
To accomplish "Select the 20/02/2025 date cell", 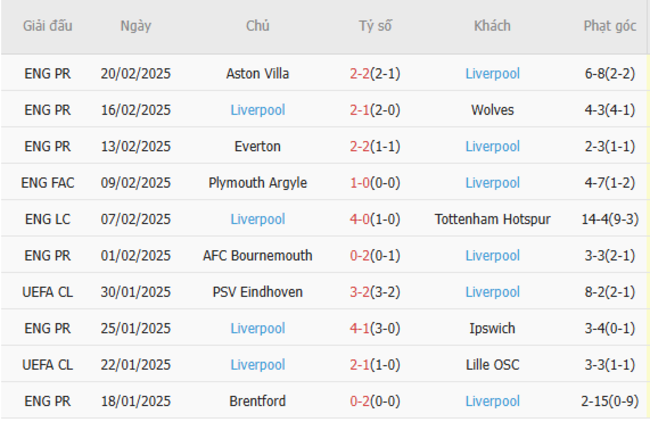I will click(x=135, y=73).
